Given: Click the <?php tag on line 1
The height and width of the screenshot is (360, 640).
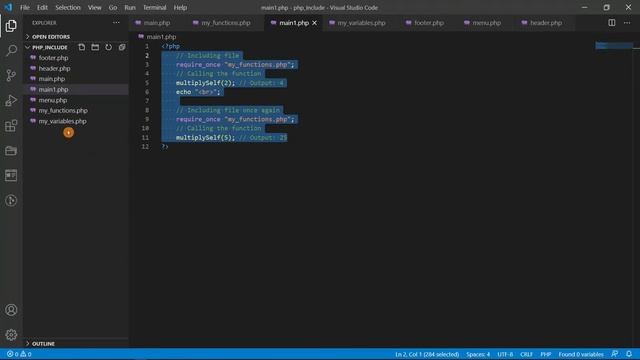Looking at the screenshot, I should [x=171, y=46].
